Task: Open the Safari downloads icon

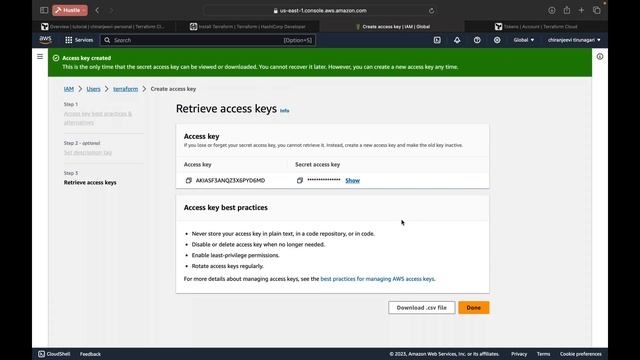Action: (x=551, y=11)
